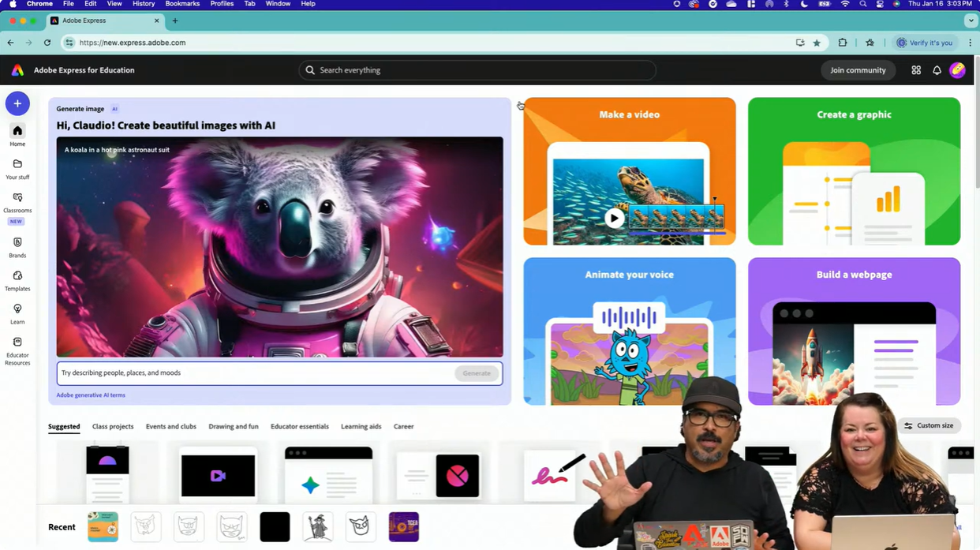Open the Adobe apps grid launcher

(915, 70)
